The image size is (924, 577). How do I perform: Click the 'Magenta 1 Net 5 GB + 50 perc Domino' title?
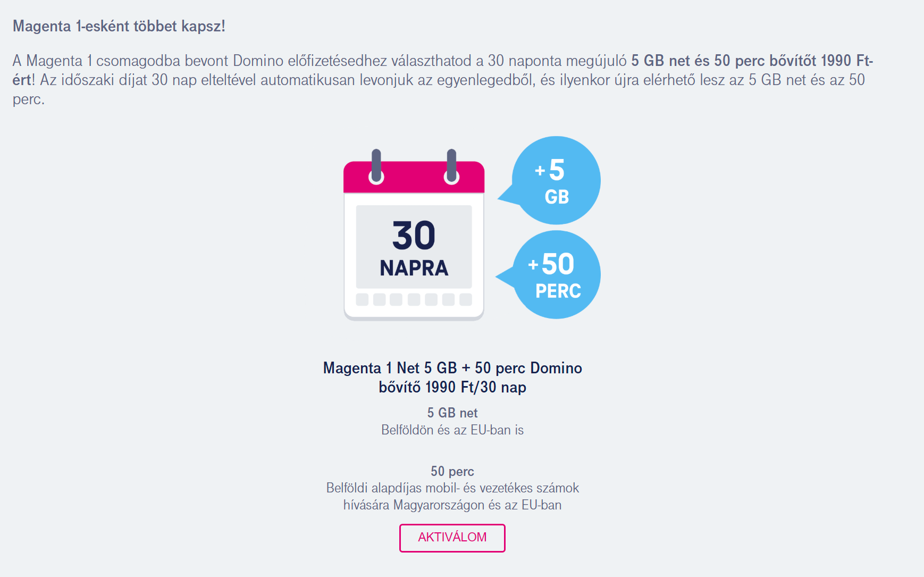452,368
